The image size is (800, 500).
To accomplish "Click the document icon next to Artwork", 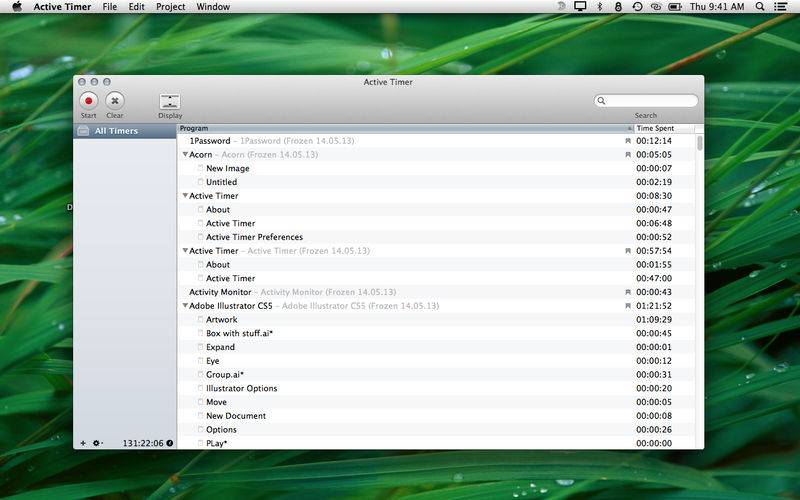I will click(201, 319).
